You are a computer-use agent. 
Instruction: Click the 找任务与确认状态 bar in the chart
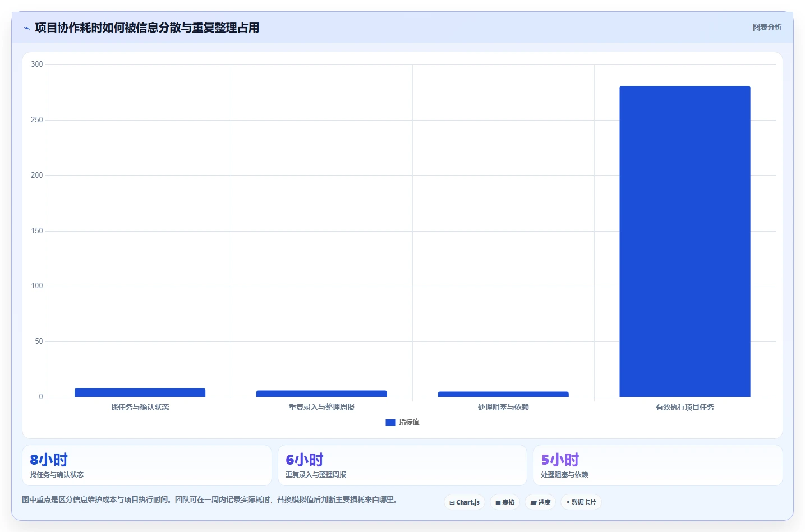click(140, 392)
